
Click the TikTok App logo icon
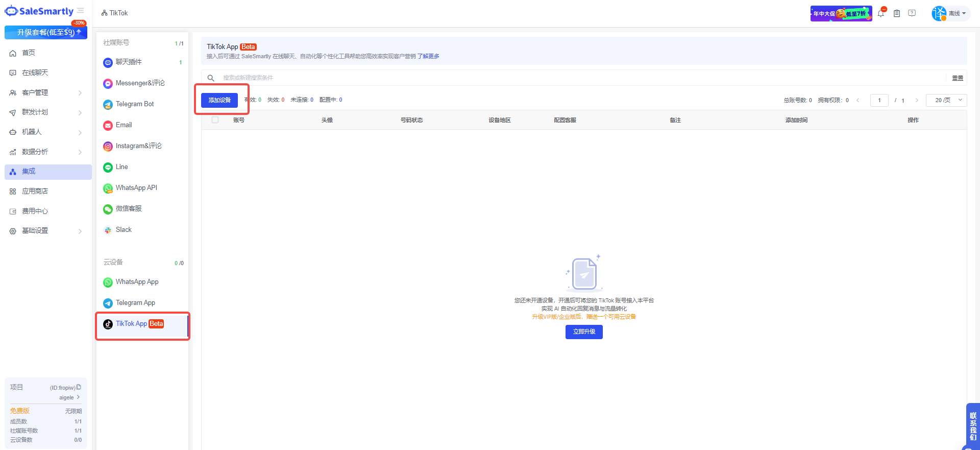[x=108, y=324]
